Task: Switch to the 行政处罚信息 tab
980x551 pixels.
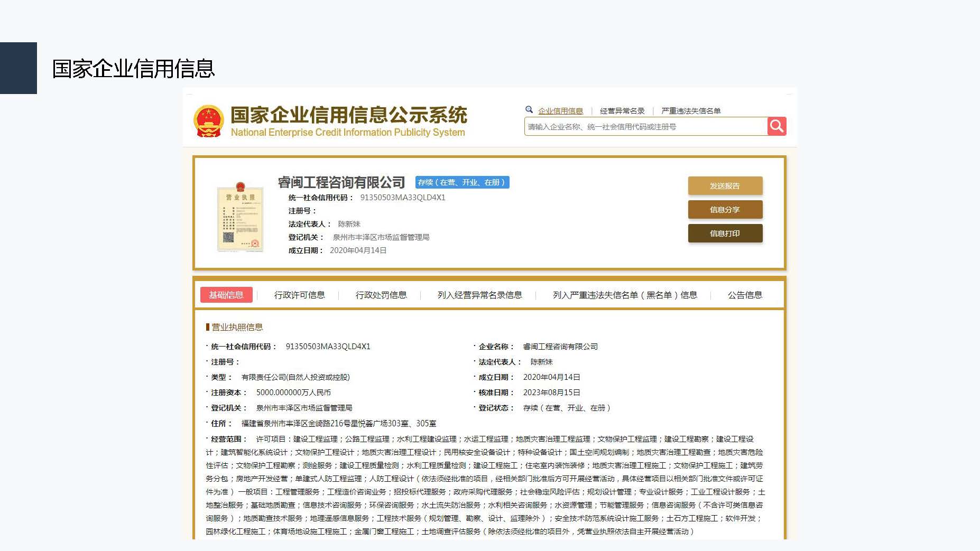Action: click(381, 295)
